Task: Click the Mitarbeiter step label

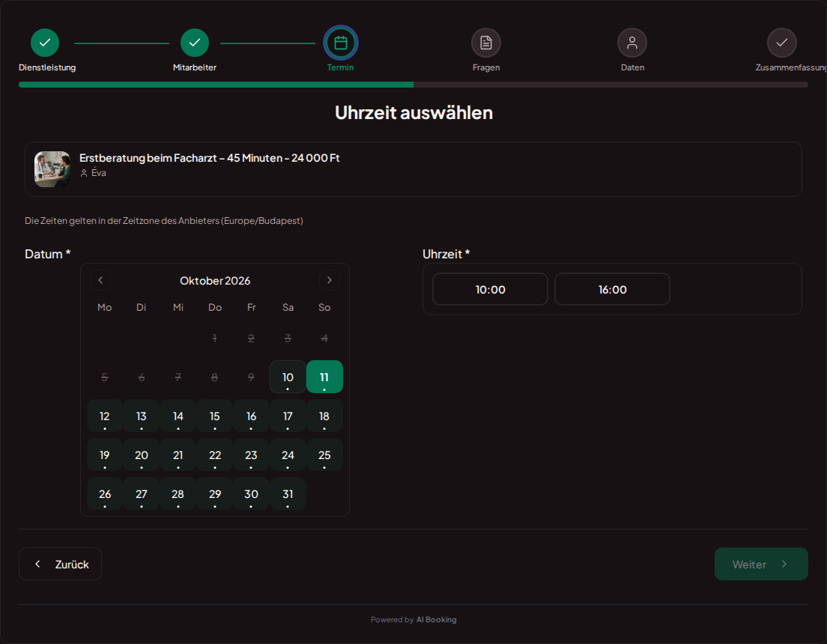Action: coord(195,67)
